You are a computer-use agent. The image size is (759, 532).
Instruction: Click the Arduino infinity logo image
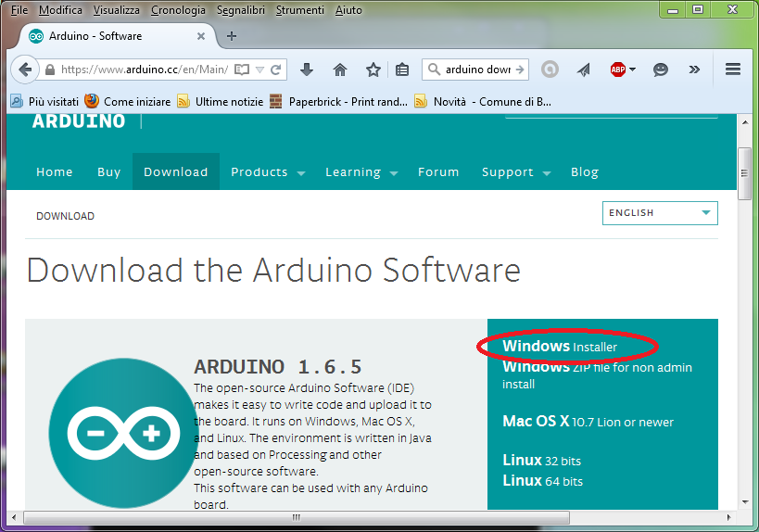(x=124, y=433)
